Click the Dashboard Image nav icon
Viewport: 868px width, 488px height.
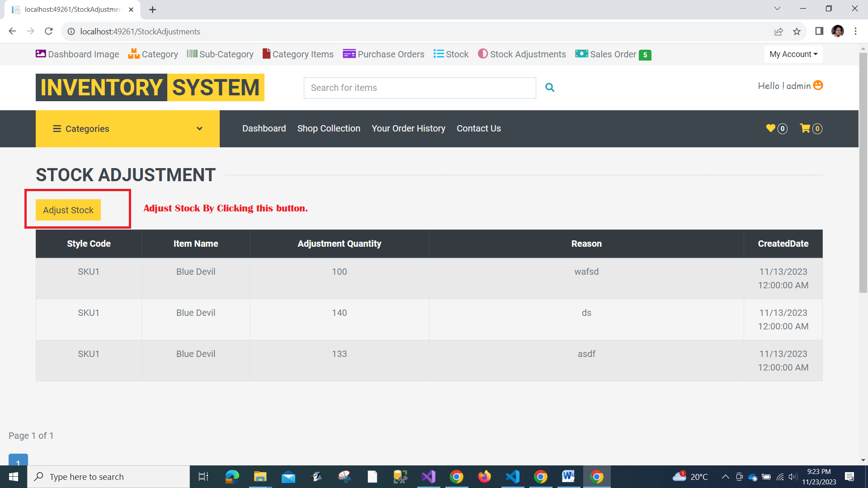click(x=41, y=54)
